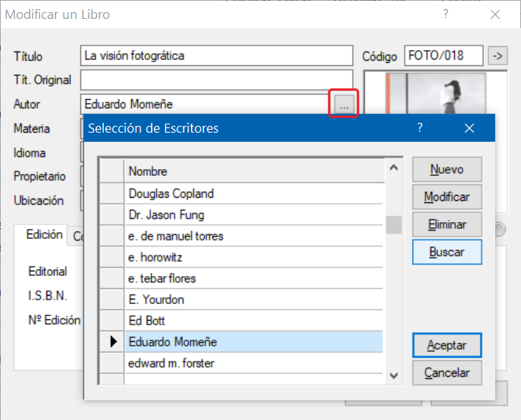Click the arrow button next to Código
The width and height of the screenshot is (521, 420).
click(497, 55)
